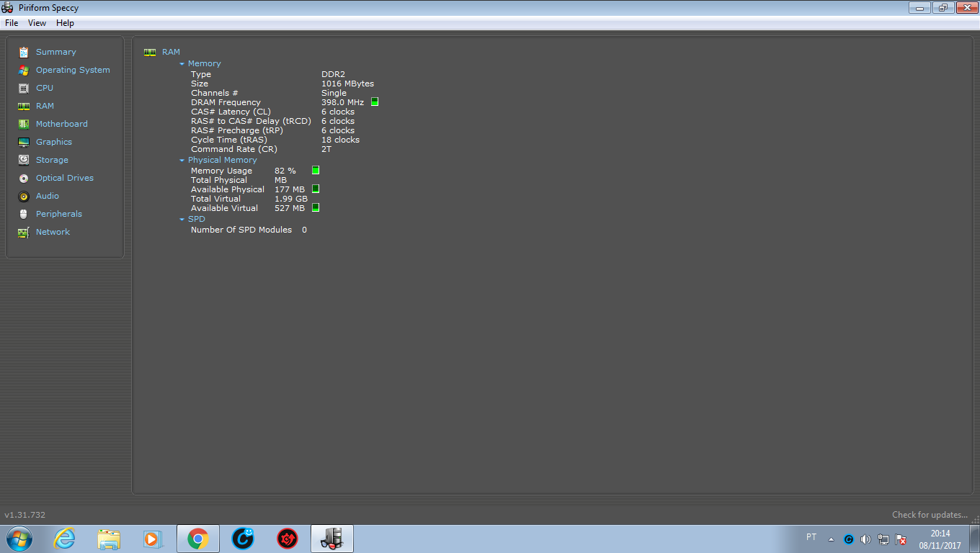Click the blue C icon in system tray
Viewport: 980px width, 553px height.
[x=849, y=539]
